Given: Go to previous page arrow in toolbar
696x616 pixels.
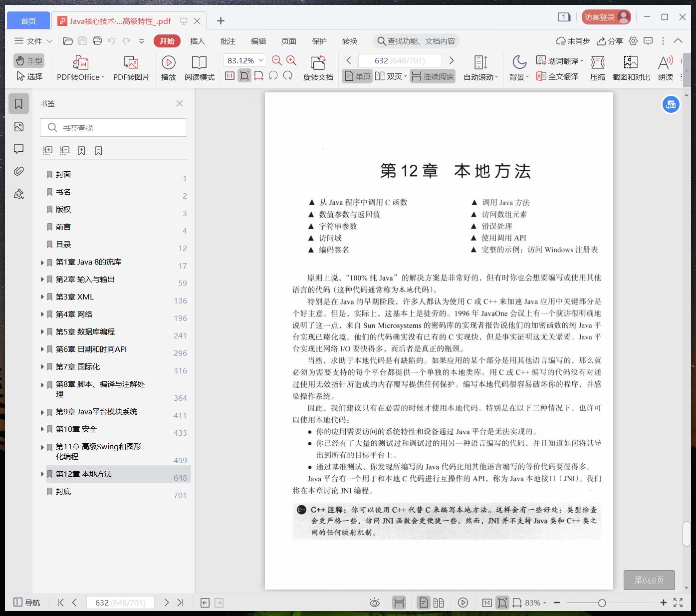Looking at the screenshot, I should point(349,60).
